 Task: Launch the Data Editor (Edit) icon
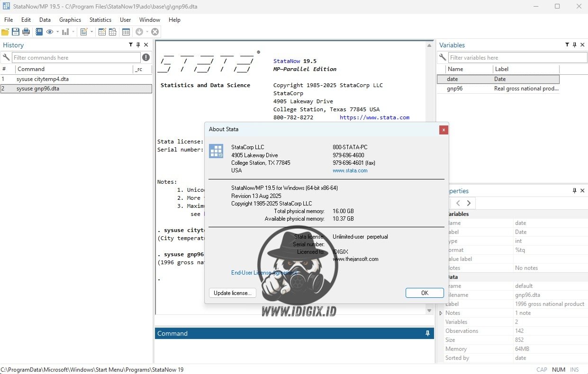(x=102, y=32)
